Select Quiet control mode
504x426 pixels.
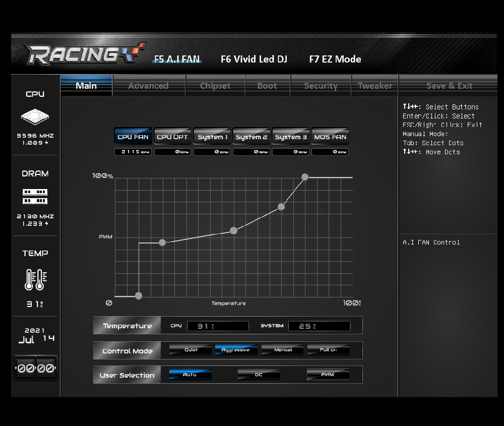click(191, 350)
